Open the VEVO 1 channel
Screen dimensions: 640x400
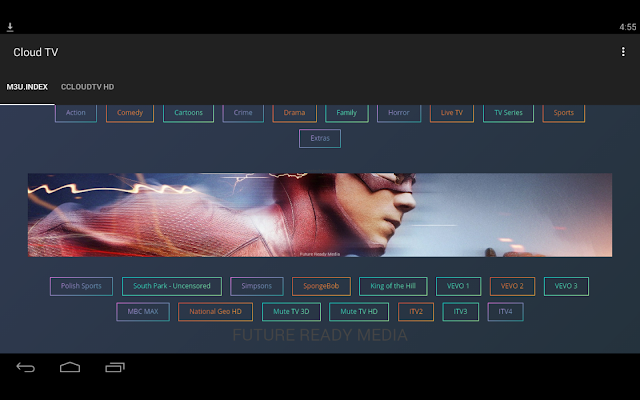pos(458,286)
